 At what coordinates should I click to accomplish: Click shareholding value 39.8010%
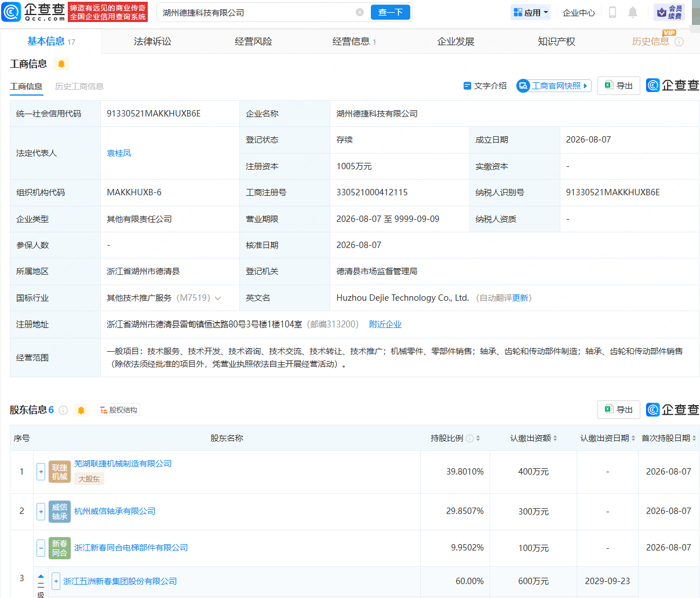tap(465, 472)
